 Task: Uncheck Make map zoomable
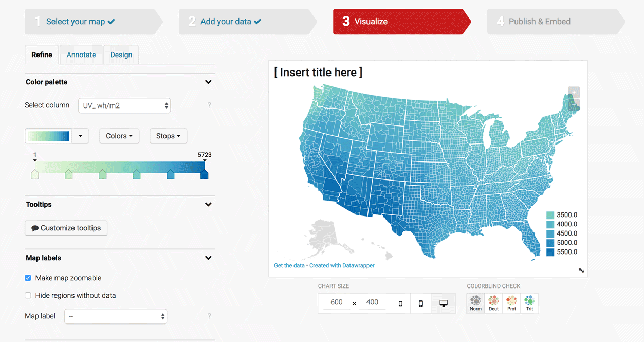pos(28,278)
